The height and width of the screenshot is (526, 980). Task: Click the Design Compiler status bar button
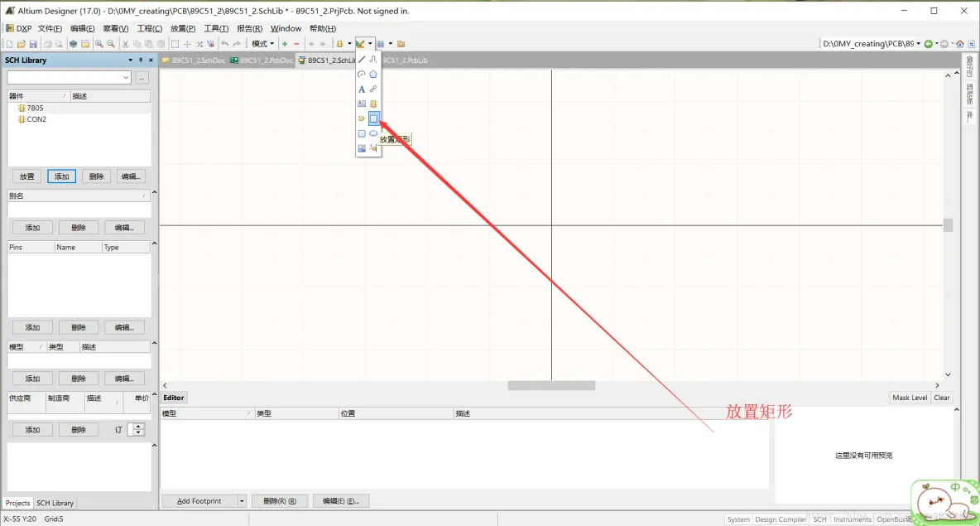coord(781,519)
